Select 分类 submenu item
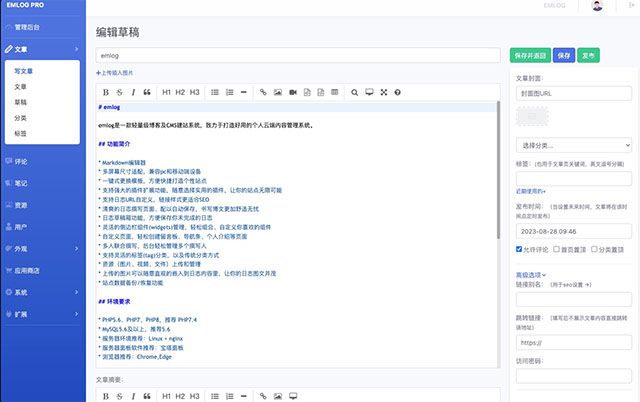This screenshot has width=640, height=402. (20, 118)
